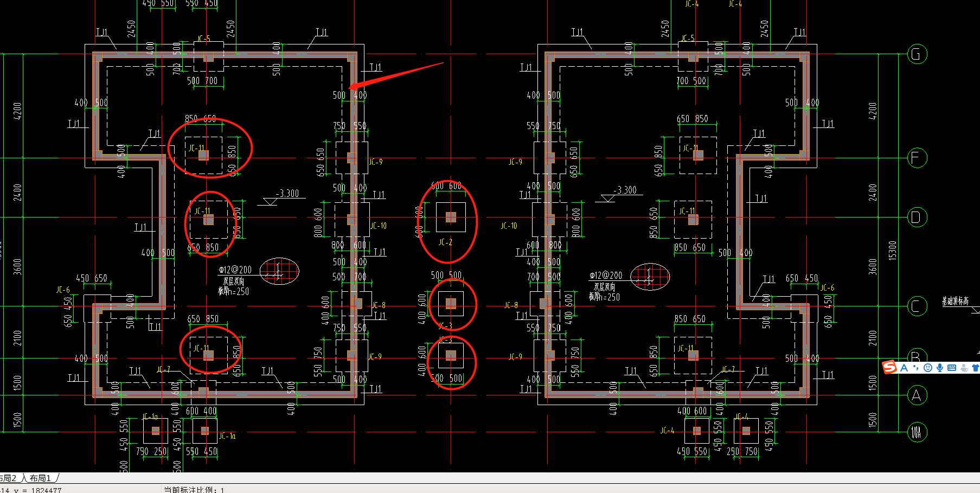Select axis bubble D
This screenshot has height=493, width=980.
point(917,217)
